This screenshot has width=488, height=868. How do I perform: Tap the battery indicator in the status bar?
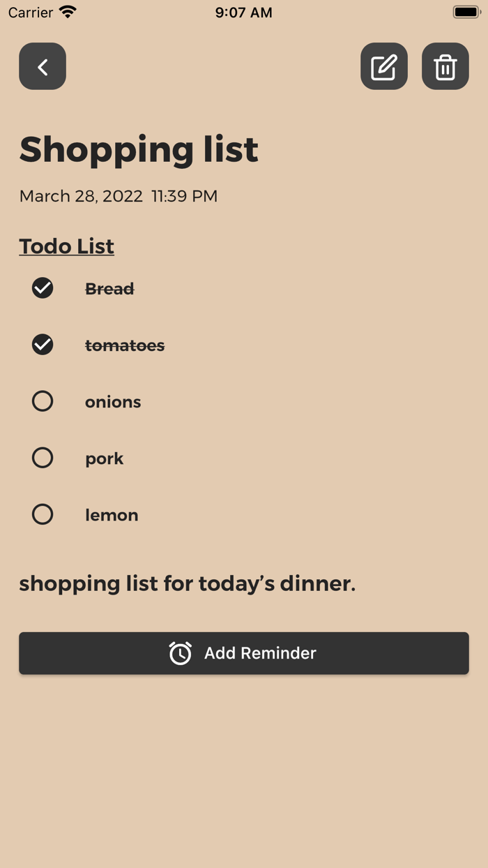[466, 11]
